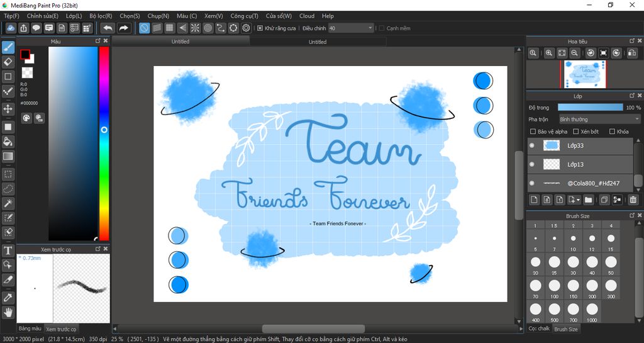Select brush size 100 preset
The image size is (644, 343).
(555, 288)
